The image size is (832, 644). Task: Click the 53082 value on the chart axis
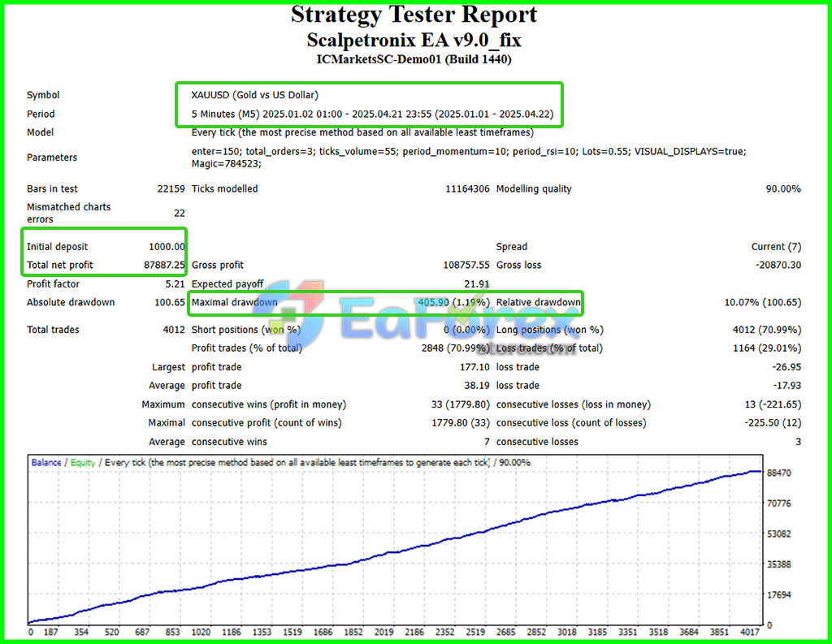click(x=779, y=534)
